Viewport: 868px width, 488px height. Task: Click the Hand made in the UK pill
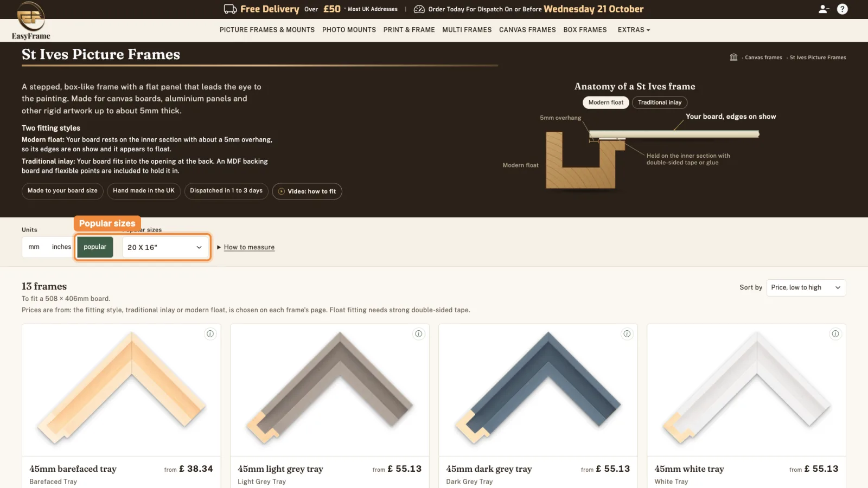click(144, 191)
